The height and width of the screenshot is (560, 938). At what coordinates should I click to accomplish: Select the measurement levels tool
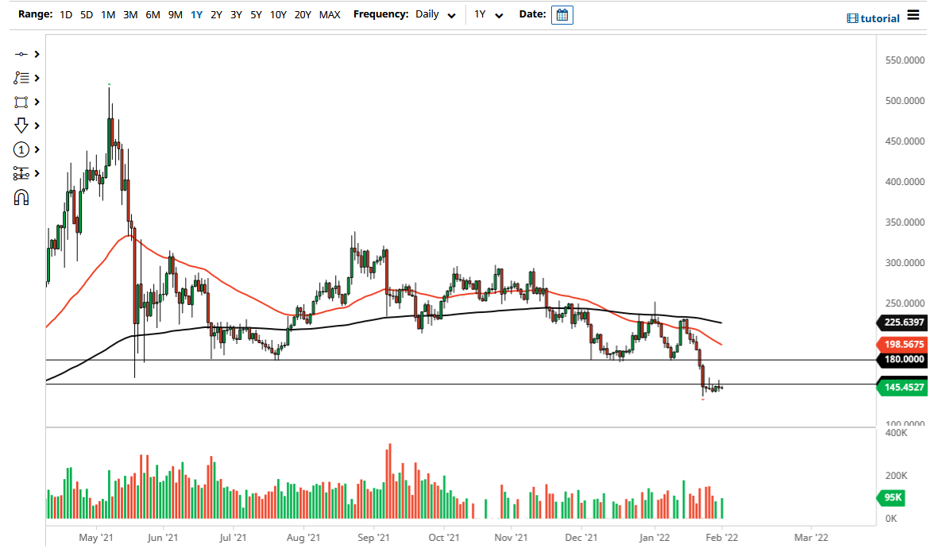coord(21,173)
